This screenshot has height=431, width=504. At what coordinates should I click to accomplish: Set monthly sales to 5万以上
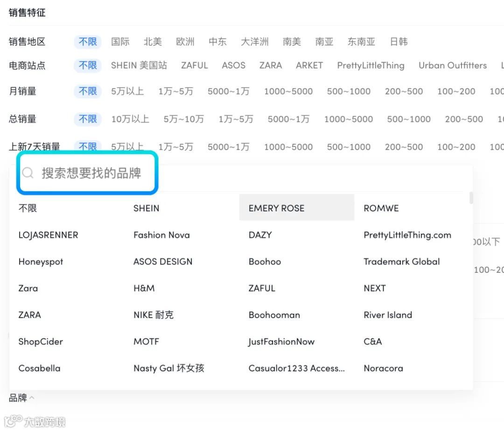pos(127,91)
